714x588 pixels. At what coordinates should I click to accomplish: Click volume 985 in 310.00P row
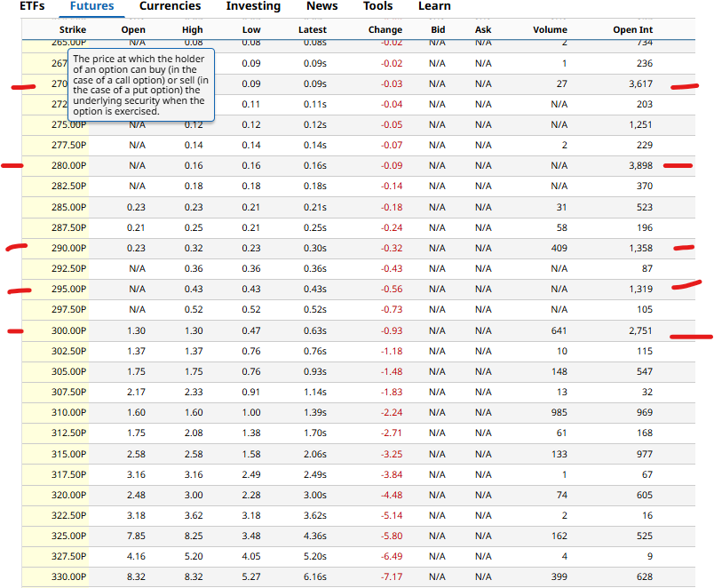559,413
